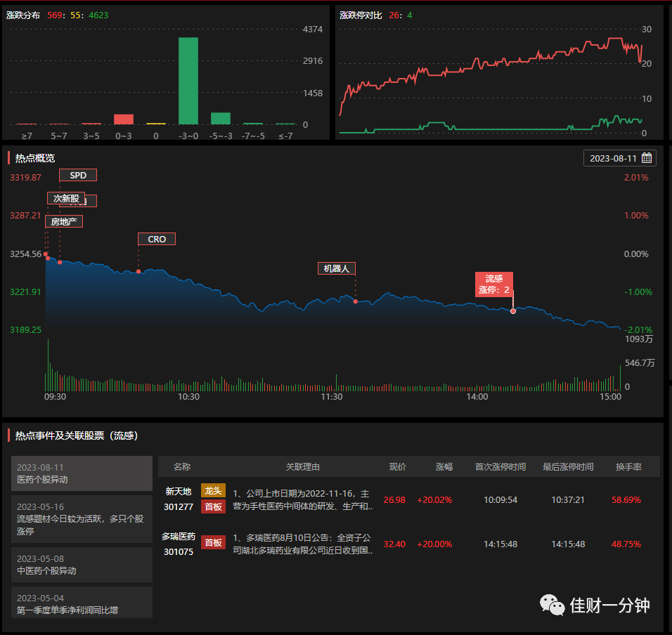
Task: Click the 2023-08-11 date field
Action: click(620, 158)
